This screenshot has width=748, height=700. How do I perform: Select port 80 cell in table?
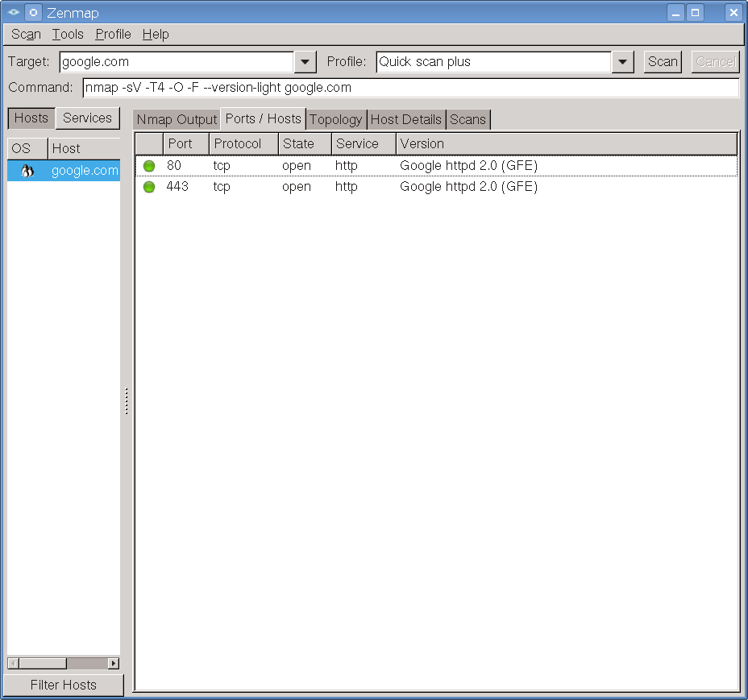click(174, 166)
